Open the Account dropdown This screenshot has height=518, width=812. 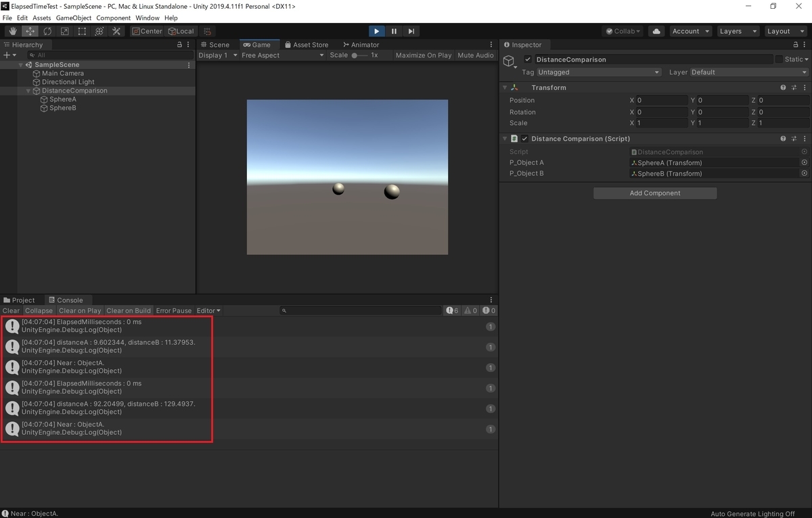pyautogui.click(x=690, y=31)
